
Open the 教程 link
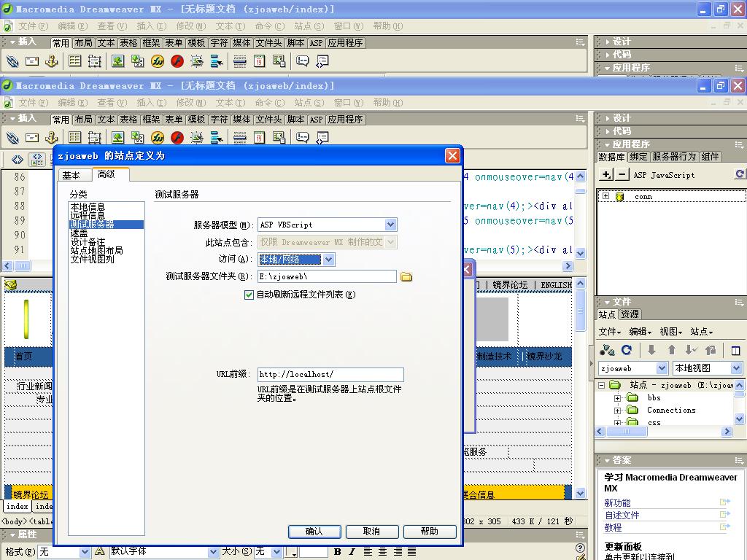tap(613, 528)
